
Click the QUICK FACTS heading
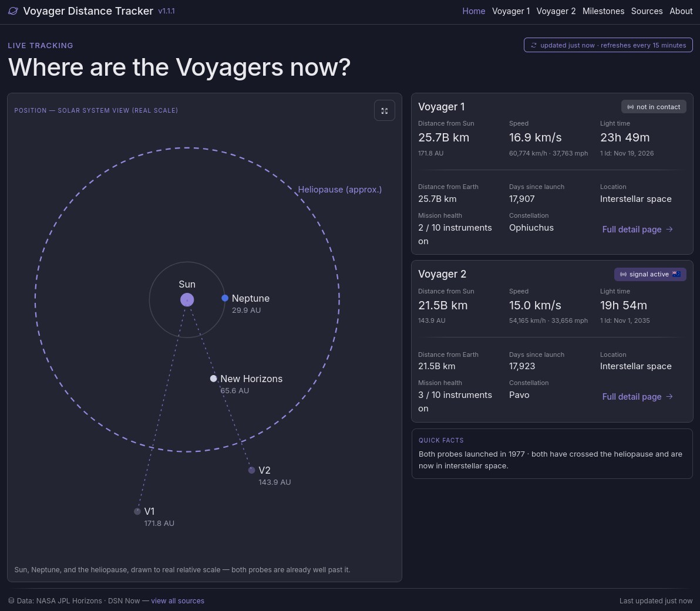[x=441, y=441]
